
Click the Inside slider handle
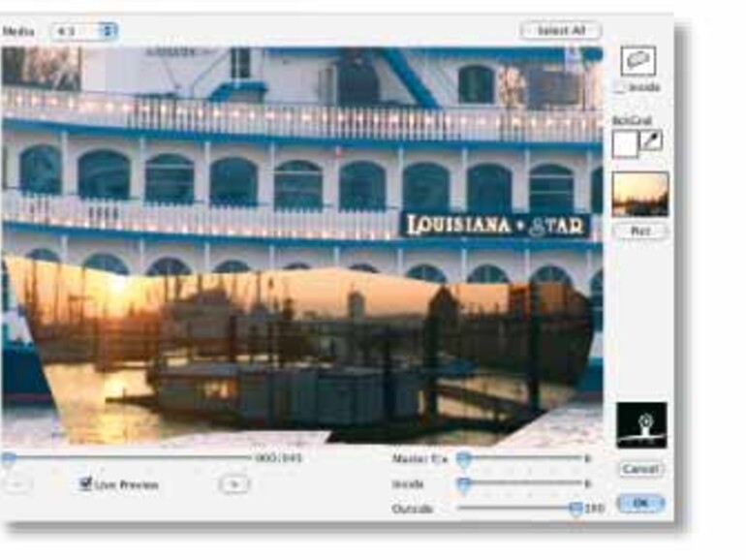[463, 484]
